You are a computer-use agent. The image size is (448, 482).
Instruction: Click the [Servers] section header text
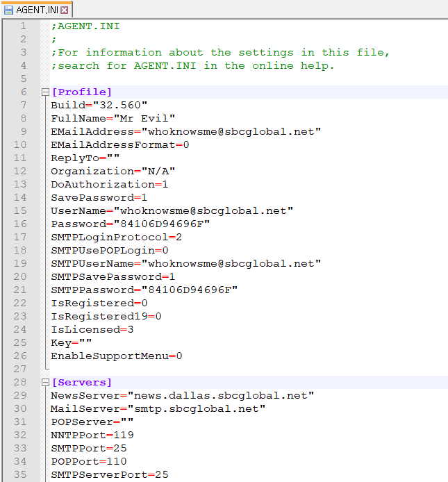82,382
